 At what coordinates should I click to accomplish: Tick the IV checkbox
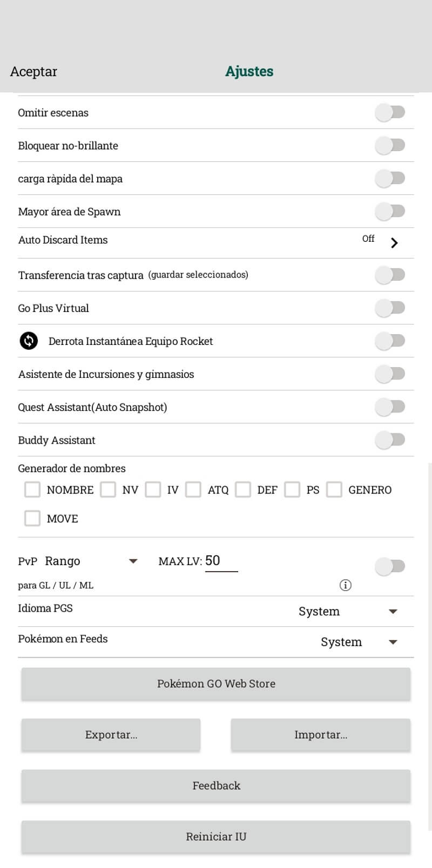coord(153,490)
